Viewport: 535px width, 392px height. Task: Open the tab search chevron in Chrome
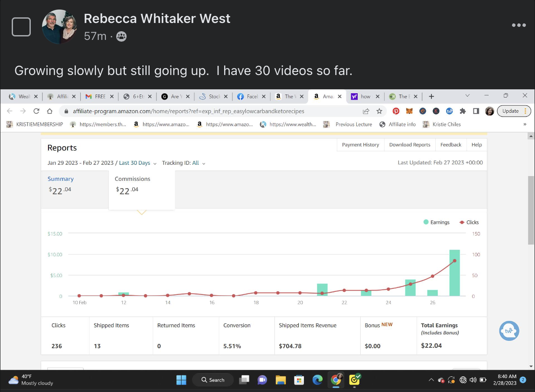point(467,95)
